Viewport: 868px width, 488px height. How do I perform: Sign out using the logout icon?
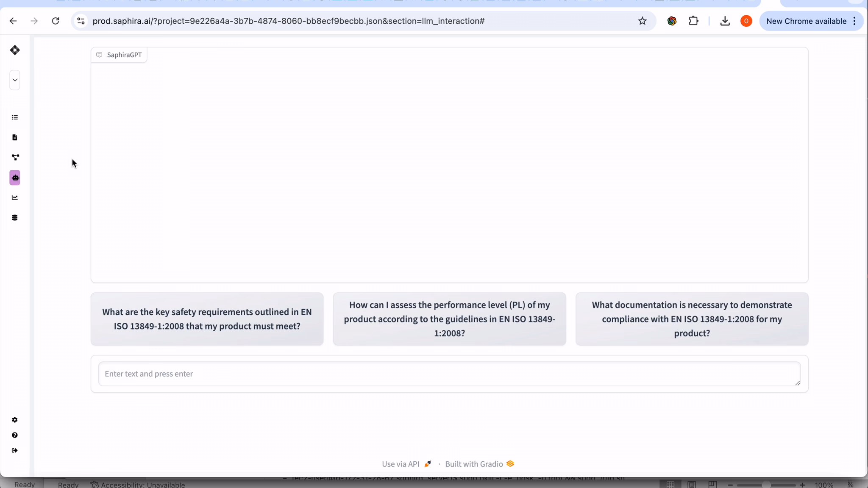[x=15, y=450]
